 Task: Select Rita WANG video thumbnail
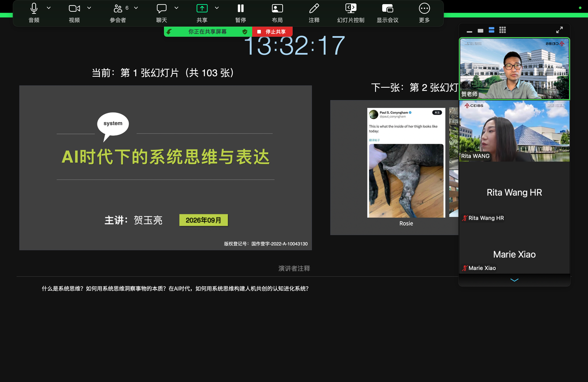[x=514, y=131]
